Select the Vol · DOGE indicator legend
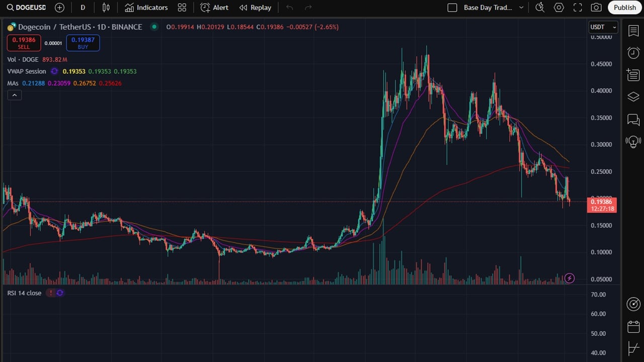644x362 pixels. click(x=23, y=59)
